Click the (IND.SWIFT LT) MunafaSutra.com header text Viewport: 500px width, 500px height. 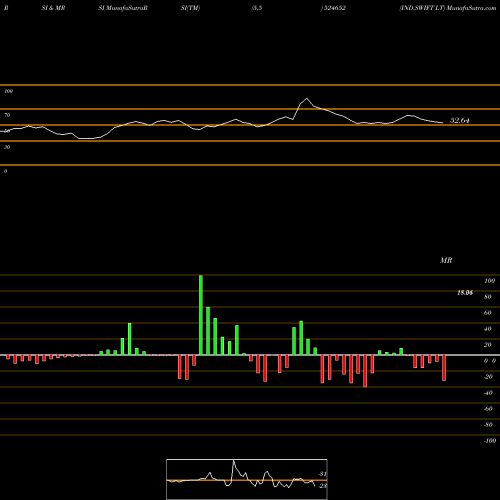coord(448,8)
